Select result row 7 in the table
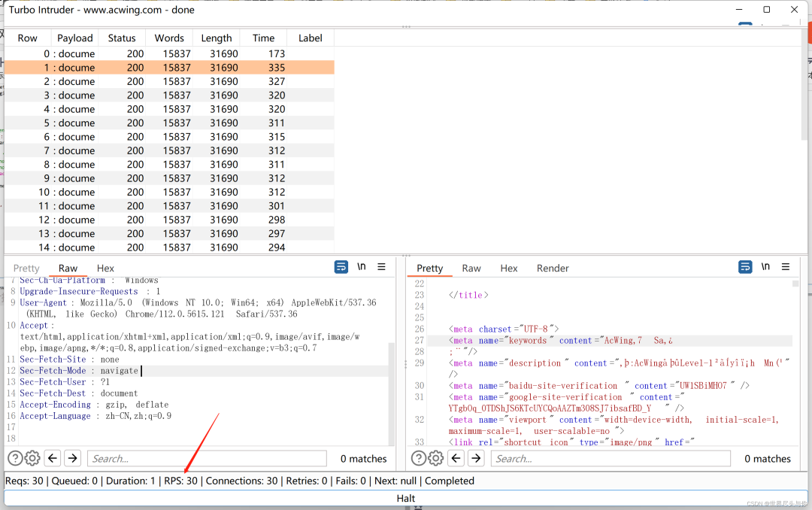812x510 pixels. (x=169, y=150)
